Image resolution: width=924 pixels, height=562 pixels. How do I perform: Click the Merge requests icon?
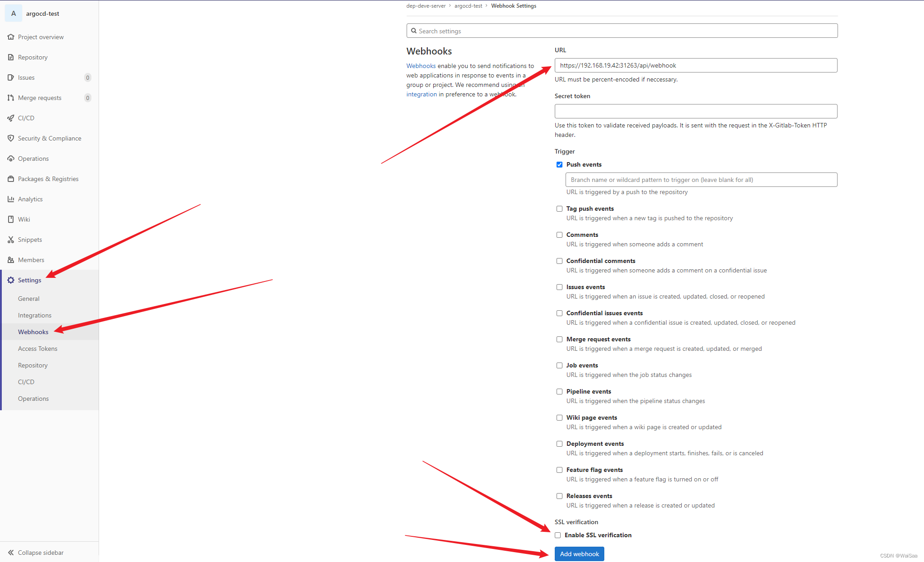(11, 98)
